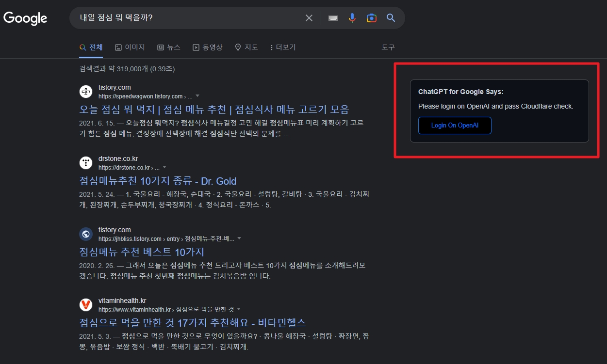The height and width of the screenshot is (364, 607).
Task: Click the snippet dated 2020. 2. 26.
Action: click(222, 271)
